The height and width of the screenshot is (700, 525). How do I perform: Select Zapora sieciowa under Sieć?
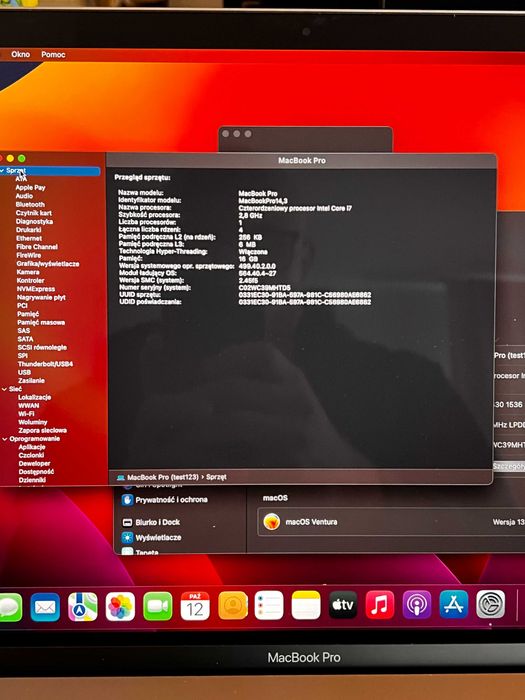coord(42,430)
